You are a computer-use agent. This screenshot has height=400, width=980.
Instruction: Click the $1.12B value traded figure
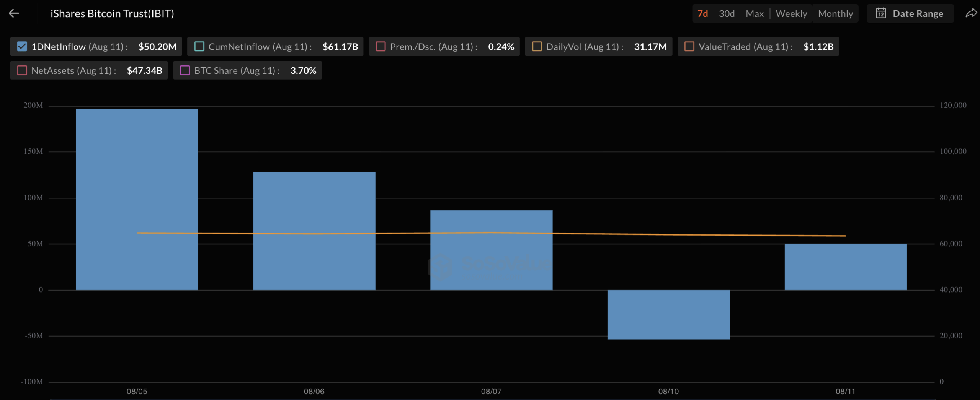tap(818, 47)
